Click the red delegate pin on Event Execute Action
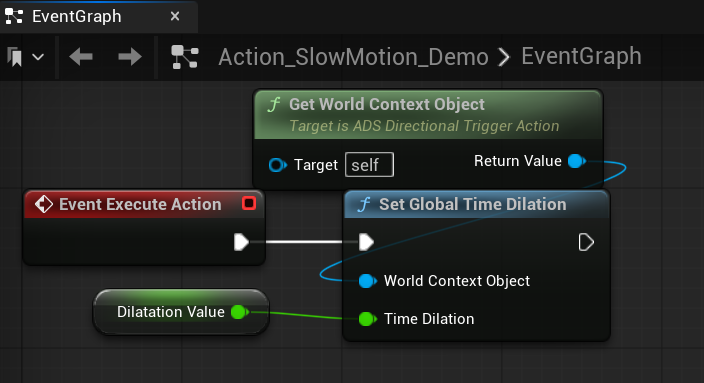The width and height of the screenshot is (704, 383). click(x=249, y=203)
